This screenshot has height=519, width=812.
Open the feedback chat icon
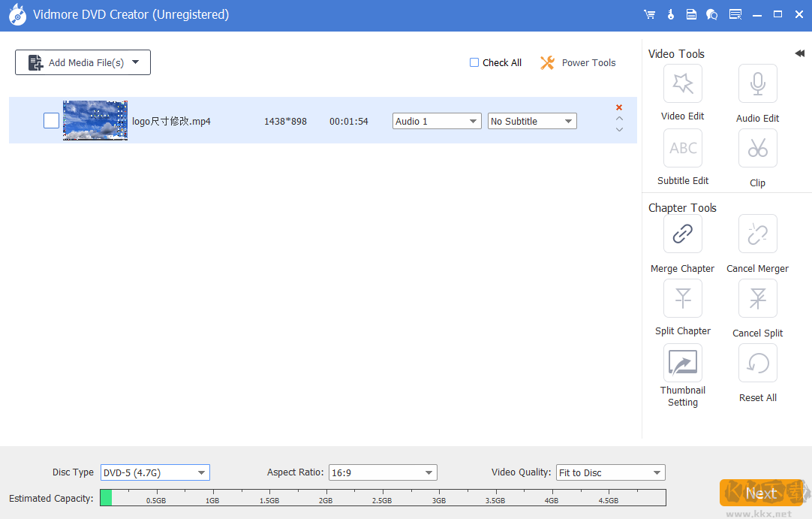point(712,14)
